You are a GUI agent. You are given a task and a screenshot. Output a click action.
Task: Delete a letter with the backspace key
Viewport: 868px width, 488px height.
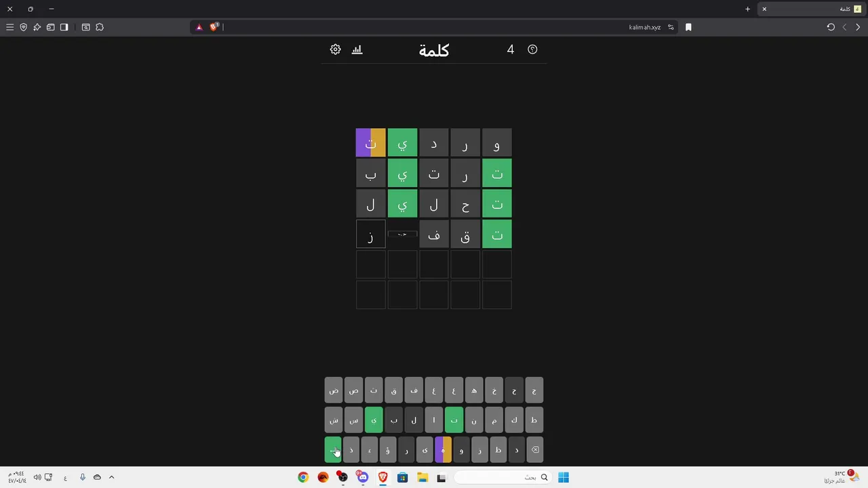click(535, 450)
